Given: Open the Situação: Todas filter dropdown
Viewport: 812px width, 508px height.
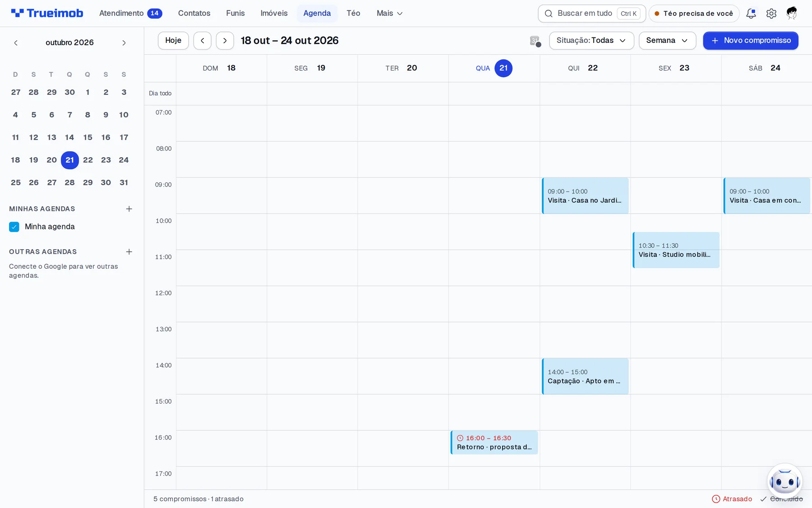Looking at the screenshot, I should (x=591, y=41).
